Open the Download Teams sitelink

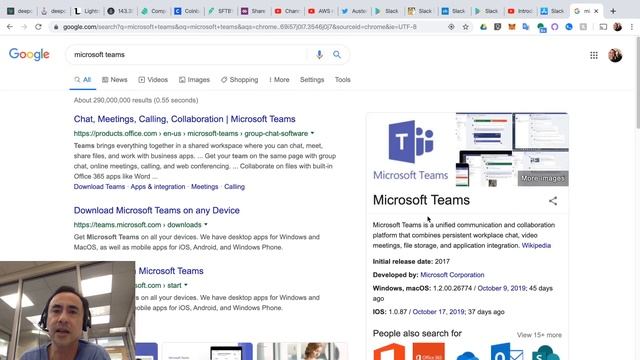(x=99, y=187)
